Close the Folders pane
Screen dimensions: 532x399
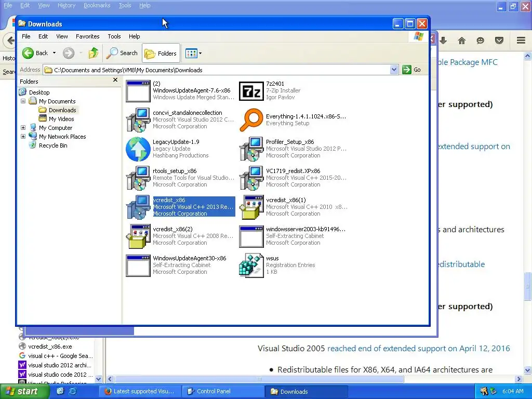115,80
